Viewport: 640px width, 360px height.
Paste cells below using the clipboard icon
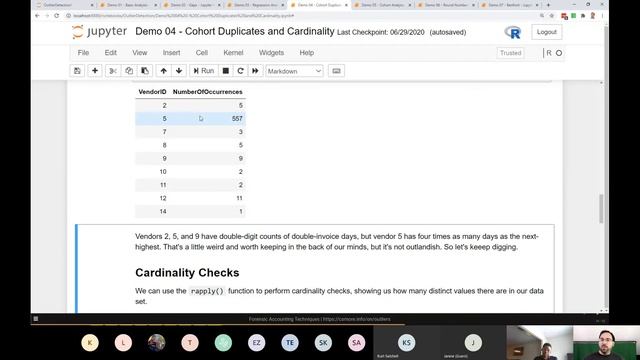click(x=144, y=71)
